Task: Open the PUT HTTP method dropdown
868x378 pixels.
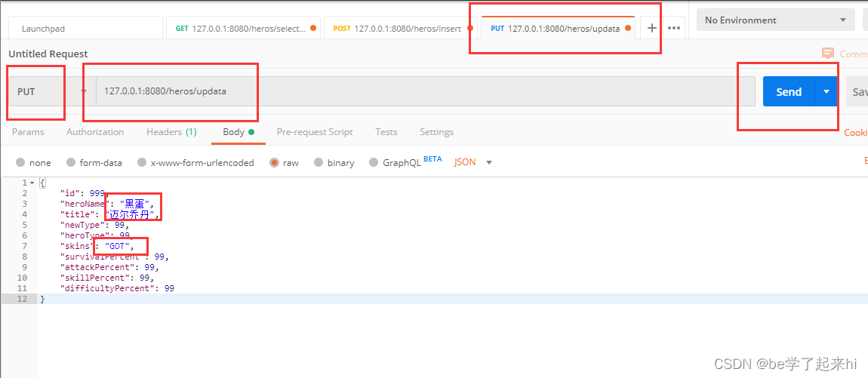Action: 51,91
